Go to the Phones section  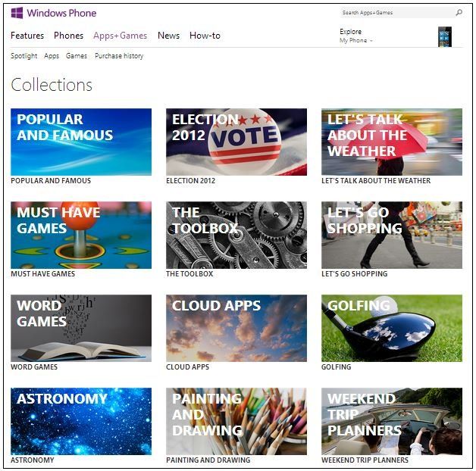coord(69,36)
